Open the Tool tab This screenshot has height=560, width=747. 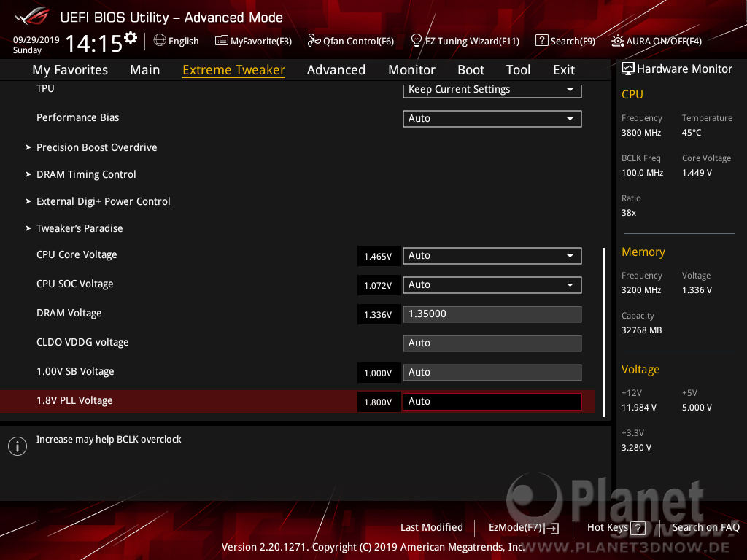click(x=518, y=70)
